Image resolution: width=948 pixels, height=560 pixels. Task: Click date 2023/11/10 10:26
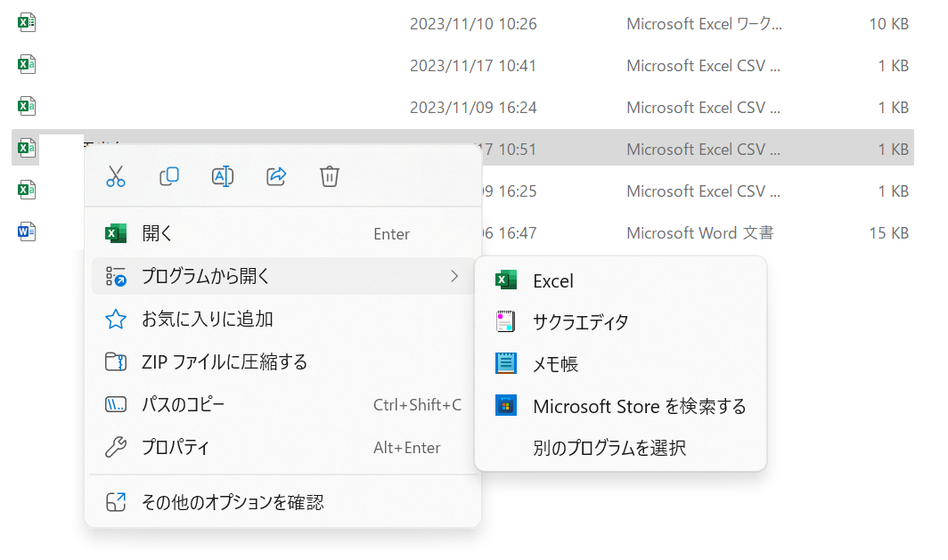pyautogui.click(x=473, y=24)
